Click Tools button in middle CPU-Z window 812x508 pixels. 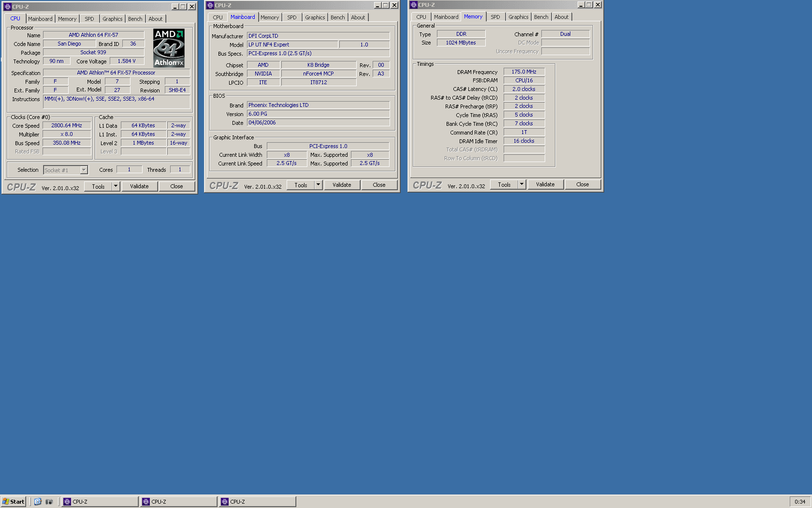[x=301, y=185]
